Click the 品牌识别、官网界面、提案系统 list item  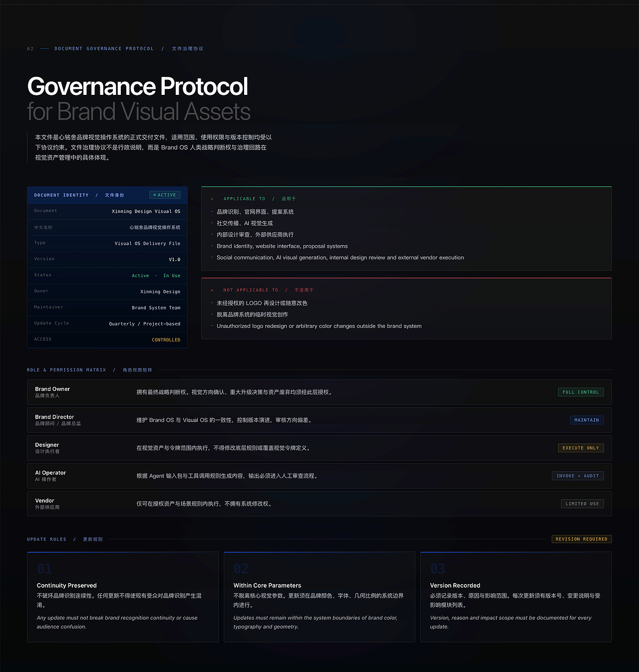click(255, 212)
